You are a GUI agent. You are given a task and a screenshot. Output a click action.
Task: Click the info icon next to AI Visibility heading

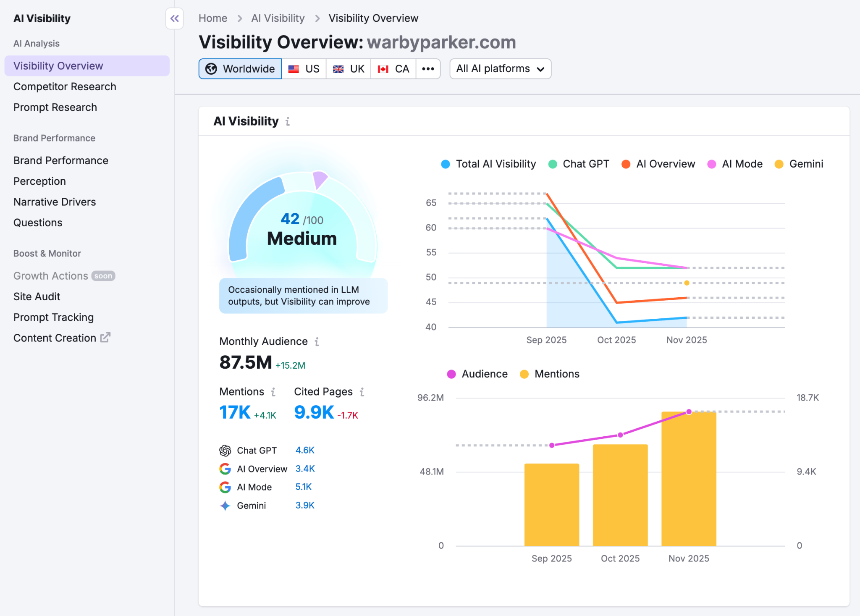point(288,121)
